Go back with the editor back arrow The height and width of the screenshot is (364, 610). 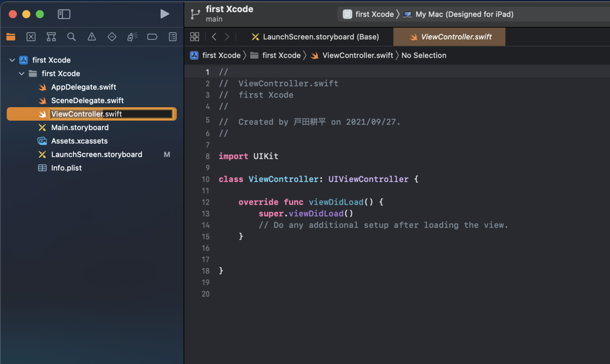pyautogui.click(x=214, y=37)
